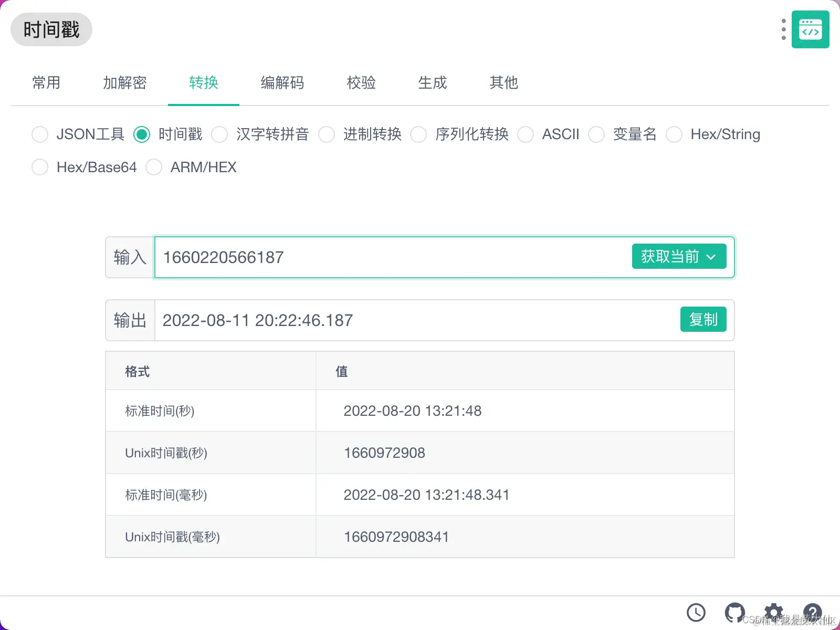Switch to the 常用 tab
The height and width of the screenshot is (630, 840).
[x=46, y=83]
